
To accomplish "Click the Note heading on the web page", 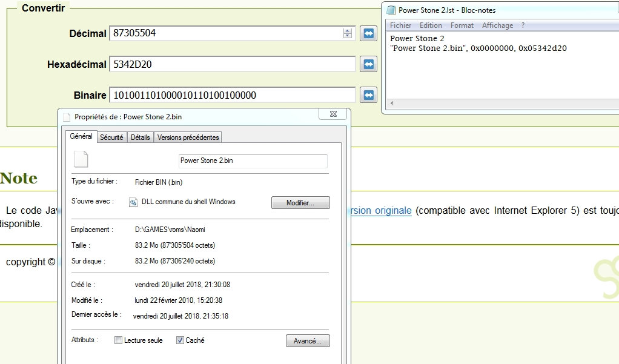I will (x=19, y=178).
